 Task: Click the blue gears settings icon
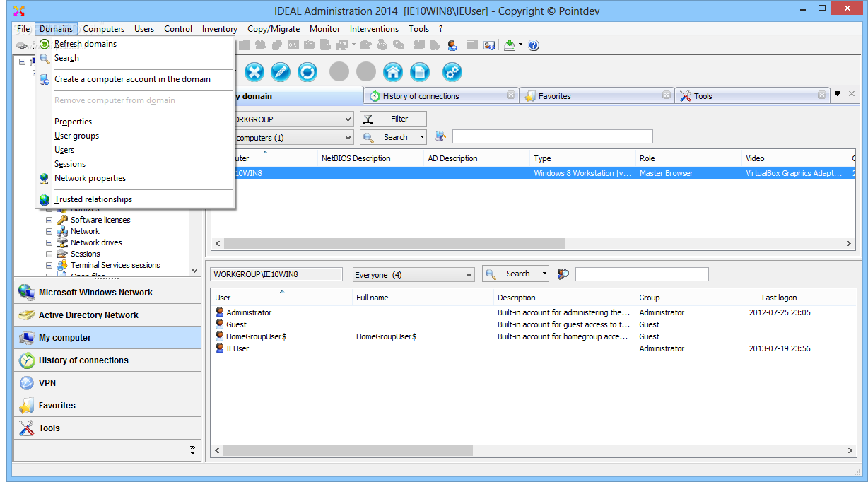pyautogui.click(x=452, y=71)
